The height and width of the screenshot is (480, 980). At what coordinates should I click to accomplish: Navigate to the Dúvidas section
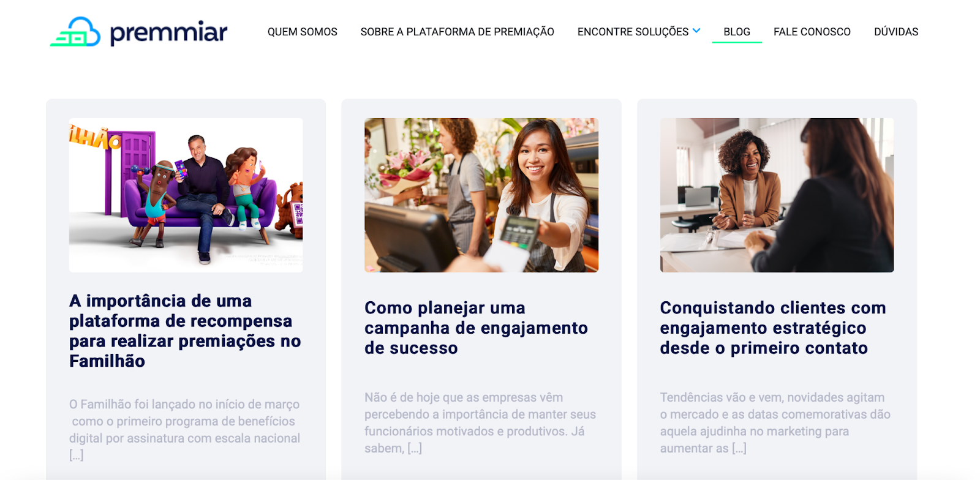[896, 32]
